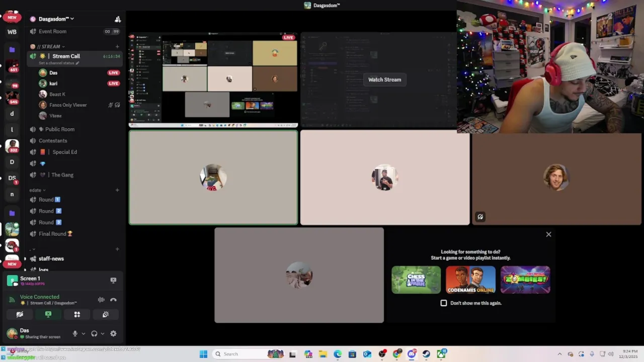Open the invite people icon beside Dasgasdom
Screen dimensions: 644x362
[118, 19]
